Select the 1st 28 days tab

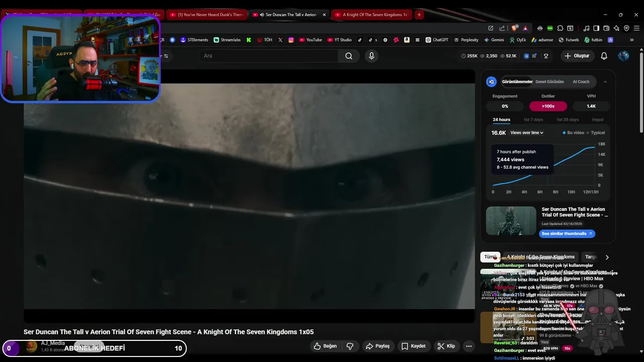(x=568, y=120)
